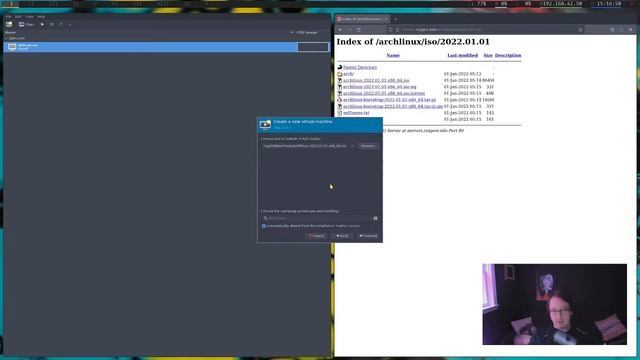The height and width of the screenshot is (360, 640).
Task: Select the highlighted virtual machine row
Action: click(x=166, y=47)
